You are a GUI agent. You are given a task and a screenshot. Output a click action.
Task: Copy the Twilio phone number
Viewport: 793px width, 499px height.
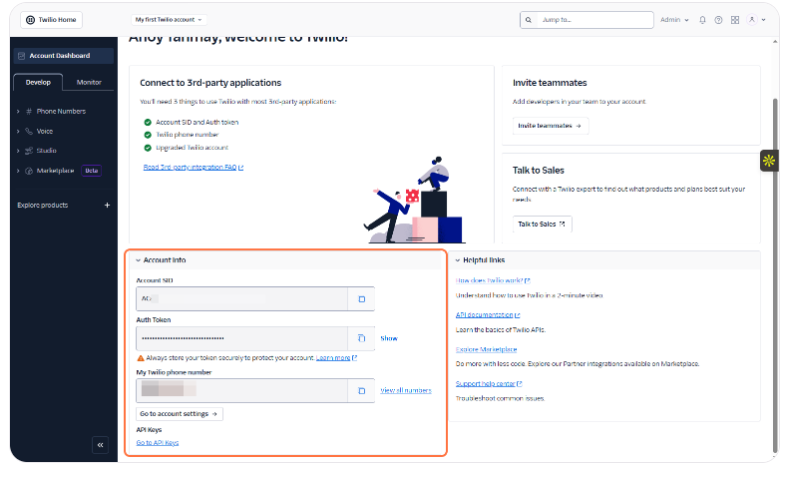(x=362, y=391)
